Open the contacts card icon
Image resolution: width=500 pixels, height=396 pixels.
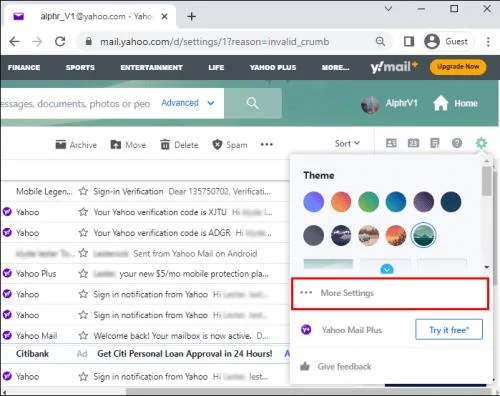(391, 143)
